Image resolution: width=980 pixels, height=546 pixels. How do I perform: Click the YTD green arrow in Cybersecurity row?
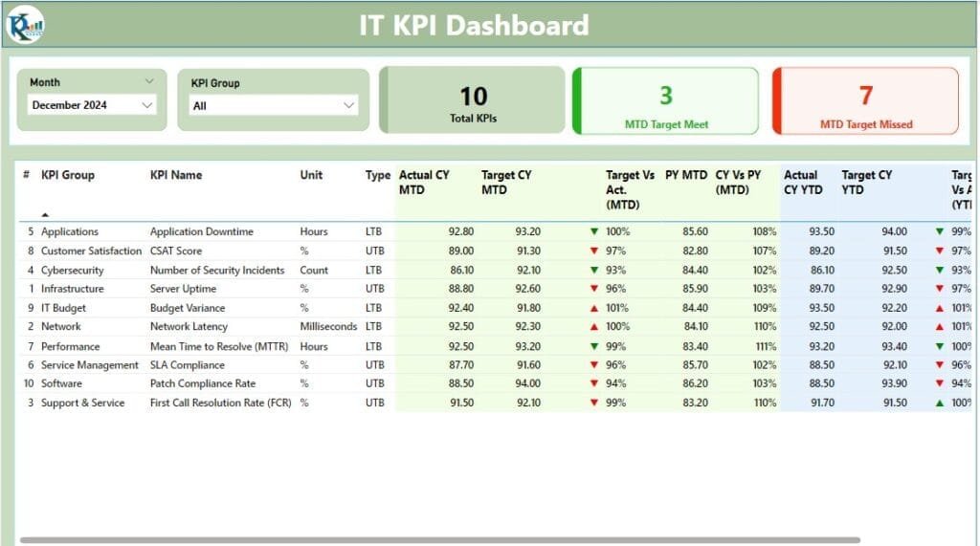click(940, 271)
